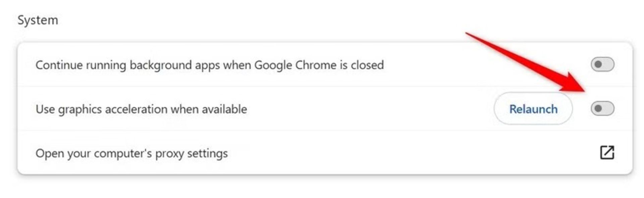Click the Relaunch button
Viewport: 644px width, 198px height.
click(533, 109)
